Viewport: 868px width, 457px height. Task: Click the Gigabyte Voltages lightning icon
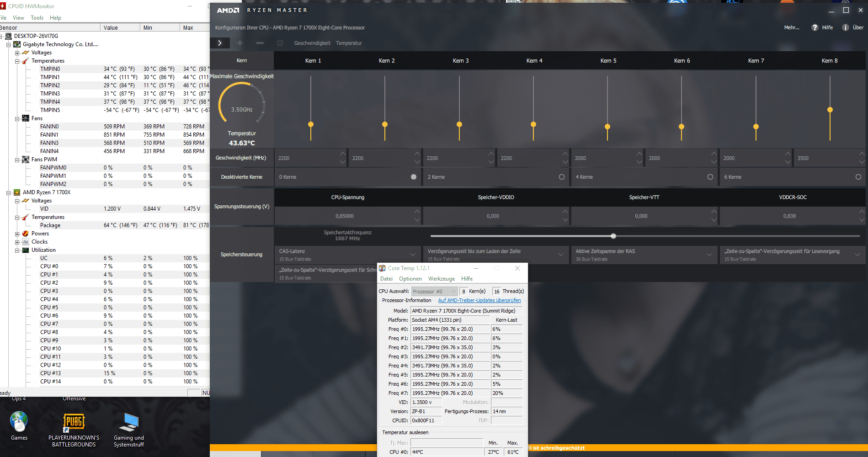(26, 53)
